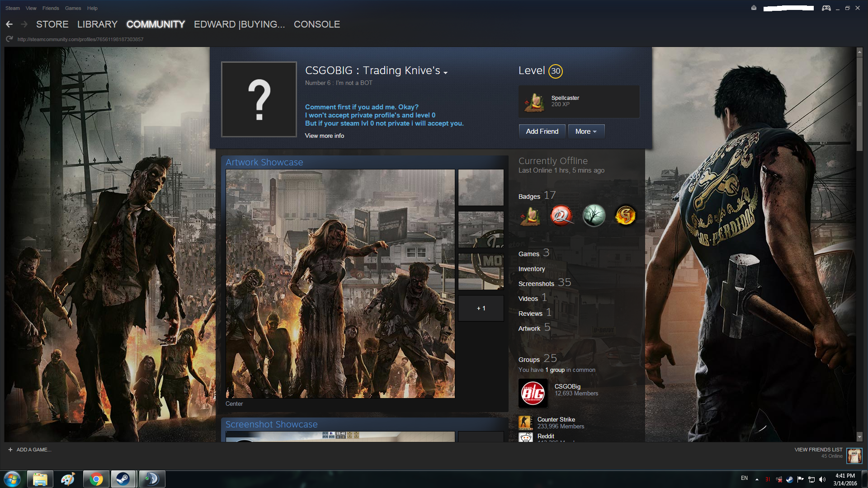
Task: Click the page vertical scrollbar
Action: click(x=859, y=105)
